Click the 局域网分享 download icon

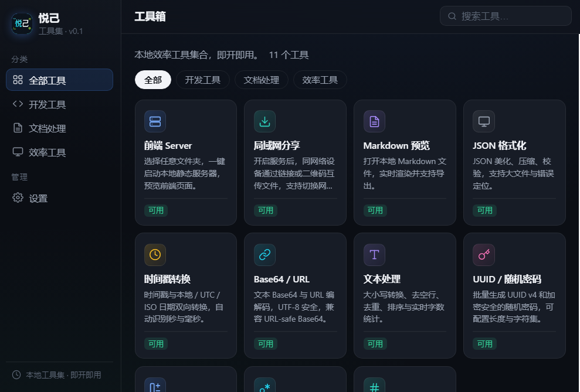tap(264, 121)
